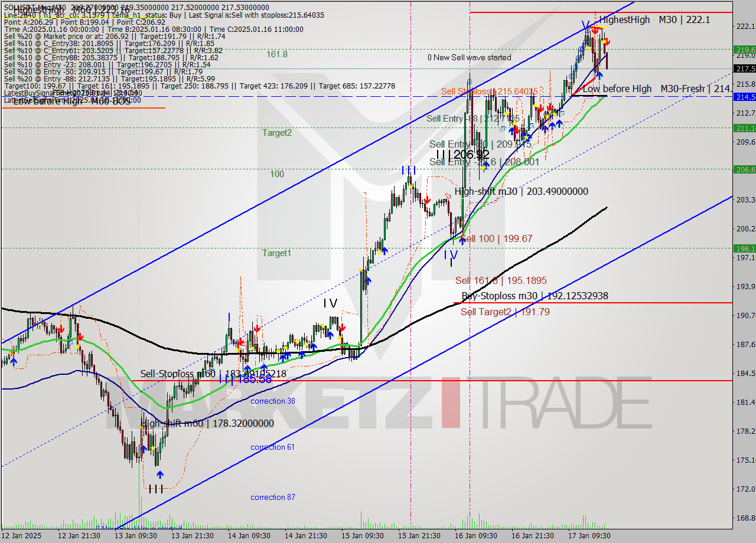Click the 'Target100: 199.67' targets info line
756x543 pixels.
(x=200, y=86)
